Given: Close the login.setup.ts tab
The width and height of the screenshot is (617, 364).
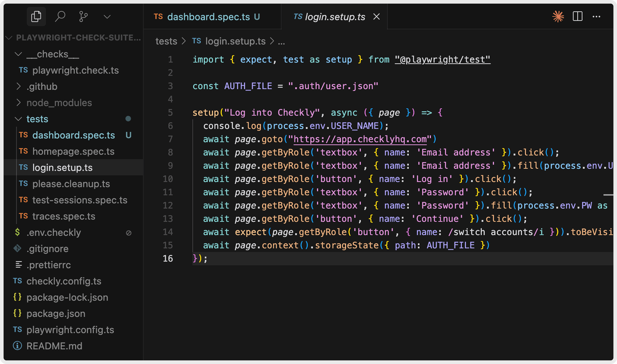Looking at the screenshot, I should tap(376, 17).
